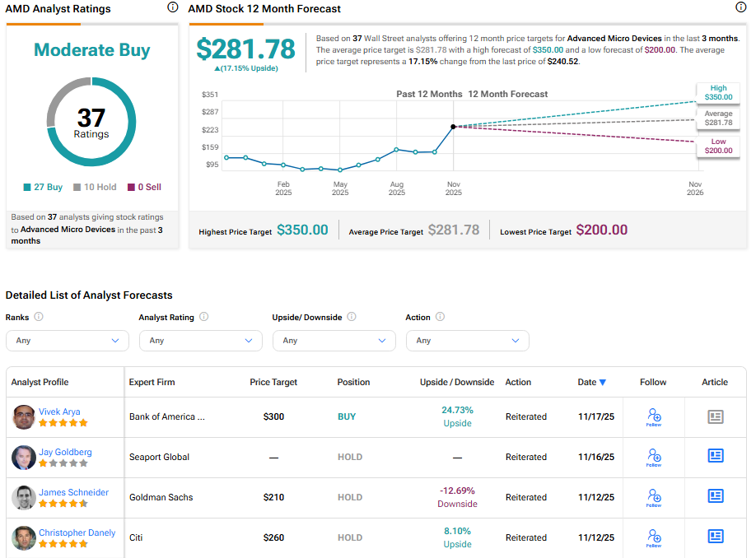756x558 pixels.
Task: Click James Schneider's profile photo
Action: coord(23,497)
